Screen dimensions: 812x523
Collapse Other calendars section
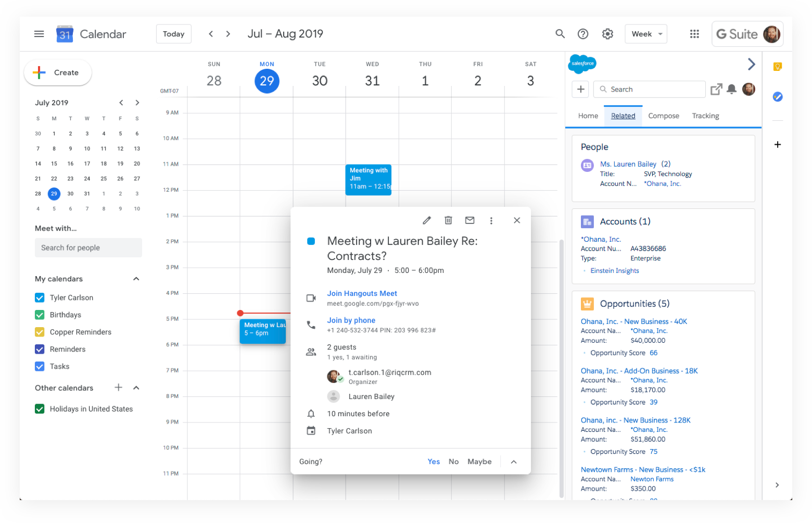136,388
